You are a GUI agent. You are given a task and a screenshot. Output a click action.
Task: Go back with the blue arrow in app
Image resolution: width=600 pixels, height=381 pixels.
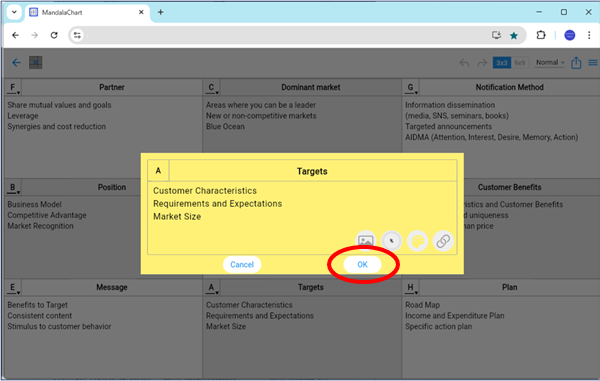click(x=16, y=62)
